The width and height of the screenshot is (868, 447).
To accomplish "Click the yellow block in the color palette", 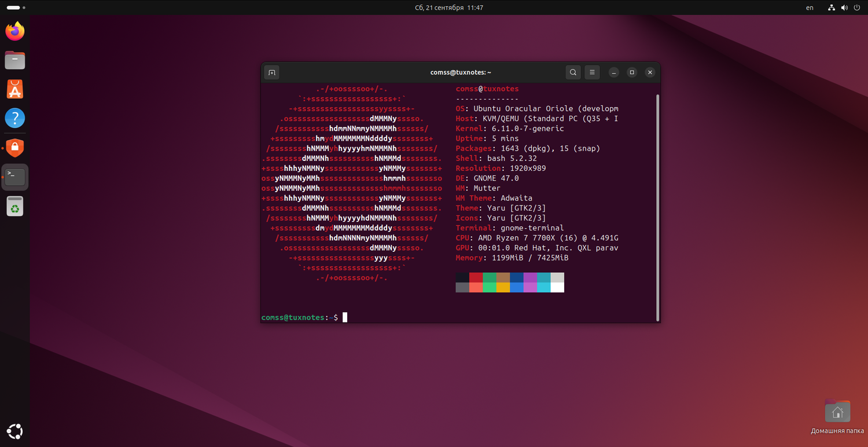I will tap(503, 287).
